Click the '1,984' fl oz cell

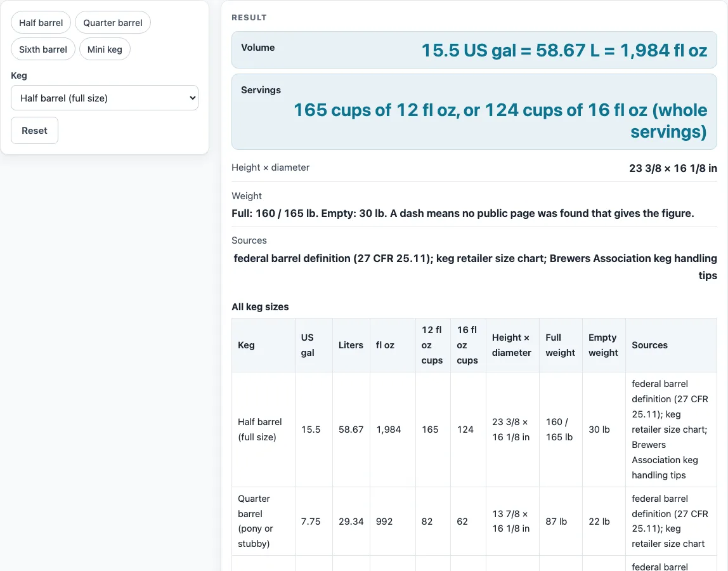pyautogui.click(x=393, y=430)
